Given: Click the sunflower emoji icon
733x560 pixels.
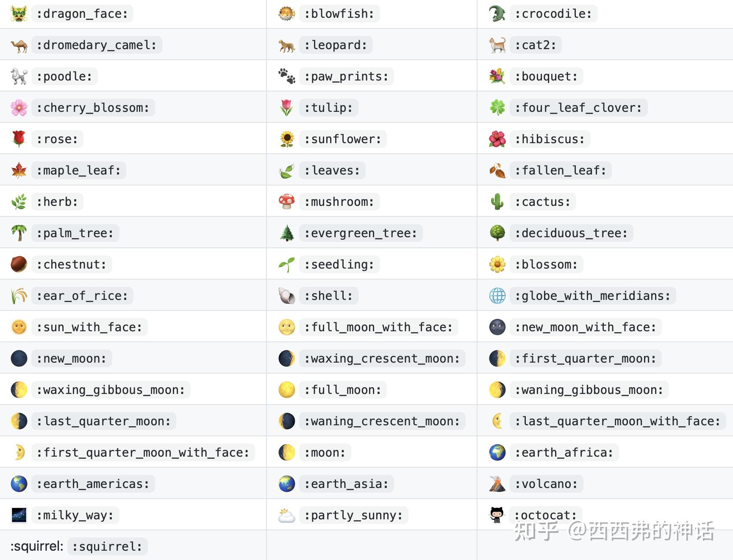Looking at the screenshot, I should 286,139.
